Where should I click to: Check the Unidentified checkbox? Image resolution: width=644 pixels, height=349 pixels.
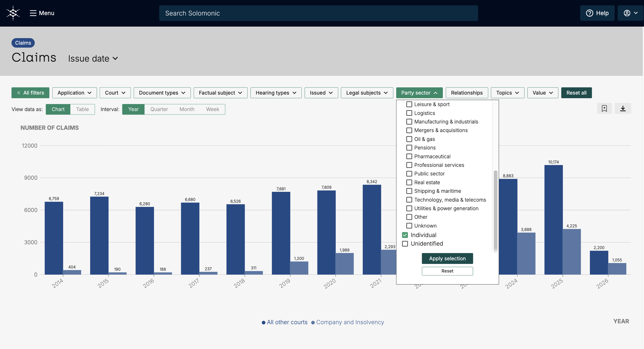[405, 244]
